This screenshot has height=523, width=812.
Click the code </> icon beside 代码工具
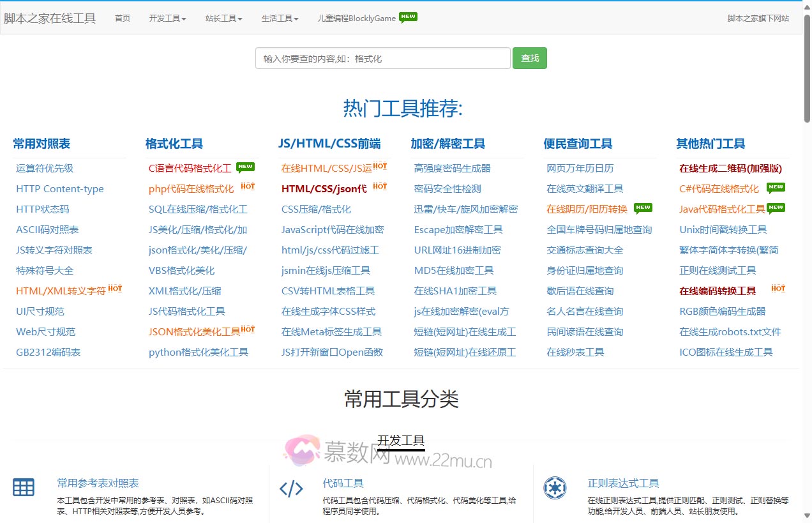click(291, 489)
